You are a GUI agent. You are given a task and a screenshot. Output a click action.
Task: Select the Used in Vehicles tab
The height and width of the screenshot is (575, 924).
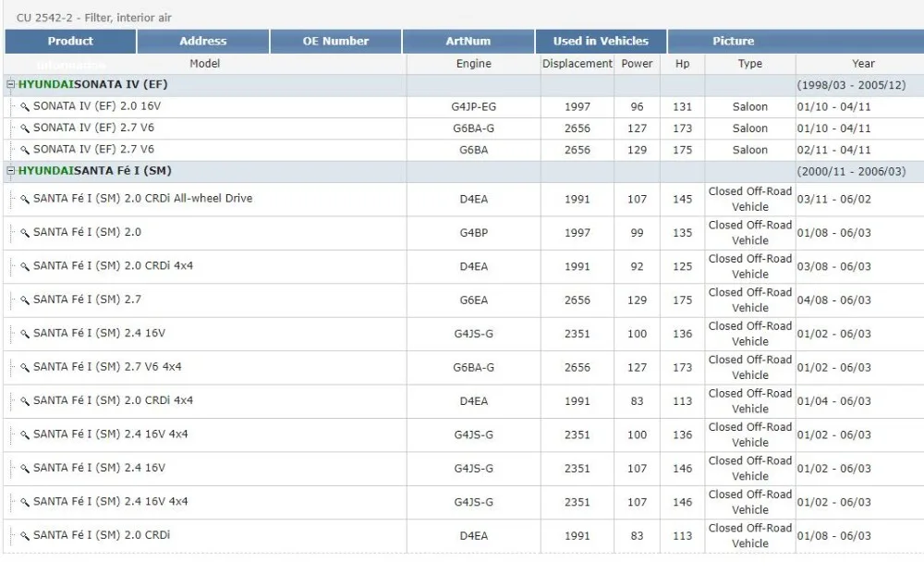coord(601,42)
